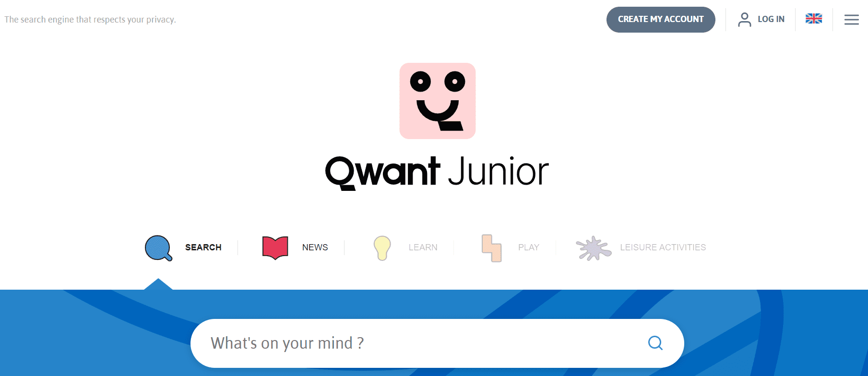868x376 pixels.
Task: Open the Learn tab
Action: (423, 247)
